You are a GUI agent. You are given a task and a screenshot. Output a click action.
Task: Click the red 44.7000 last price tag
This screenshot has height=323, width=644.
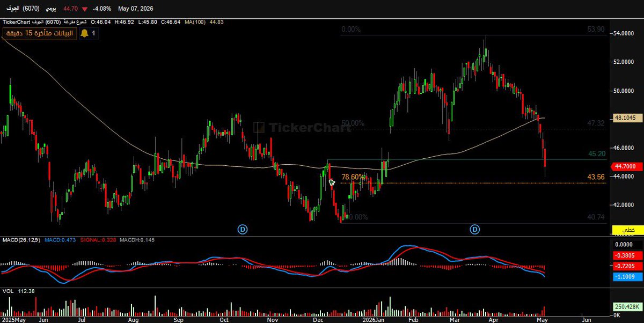(x=626, y=166)
